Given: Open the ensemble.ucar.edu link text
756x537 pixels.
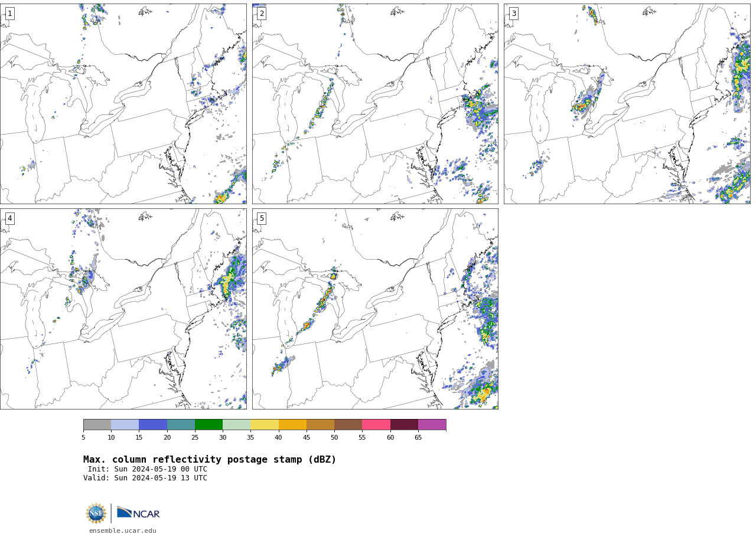Looking at the screenshot, I should point(123,531).
